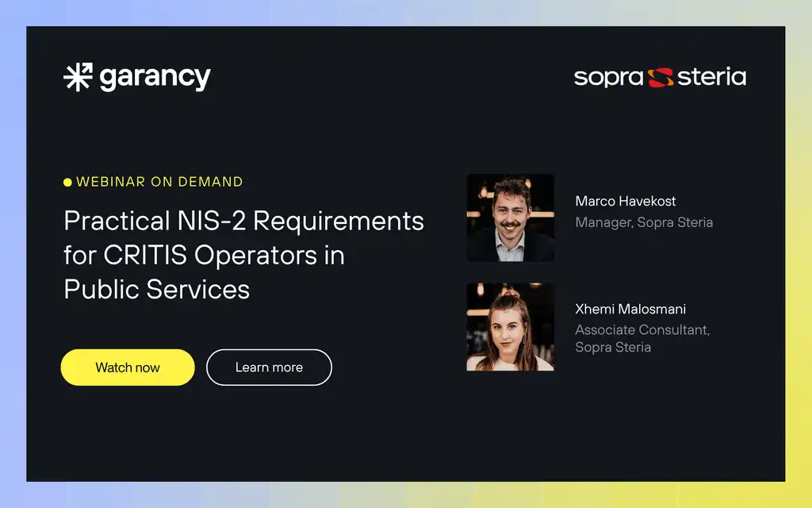
Task: Open Marco Havekost's portrait photo
Action: tap(510, 217)
